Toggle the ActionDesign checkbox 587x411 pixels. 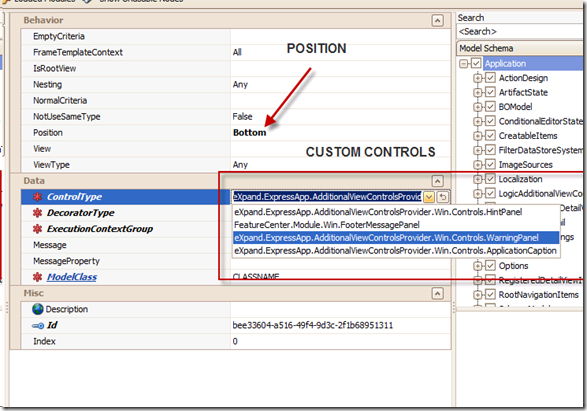coord(490,78)
